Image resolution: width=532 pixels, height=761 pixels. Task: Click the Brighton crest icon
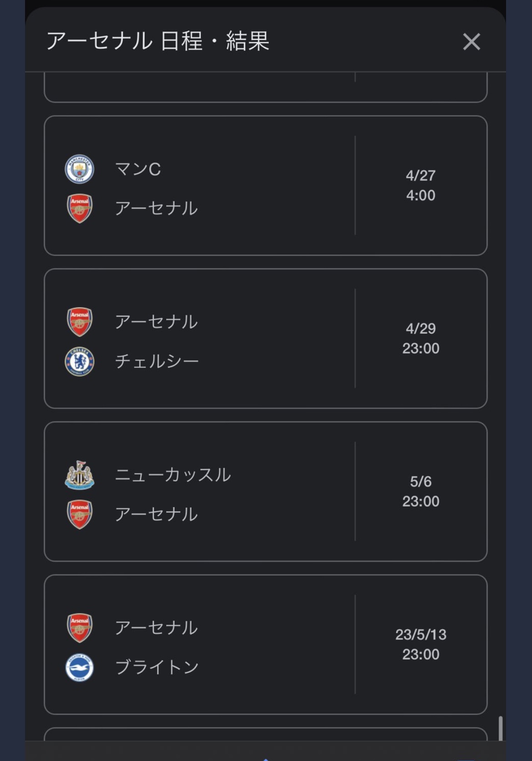click(80, 667)
